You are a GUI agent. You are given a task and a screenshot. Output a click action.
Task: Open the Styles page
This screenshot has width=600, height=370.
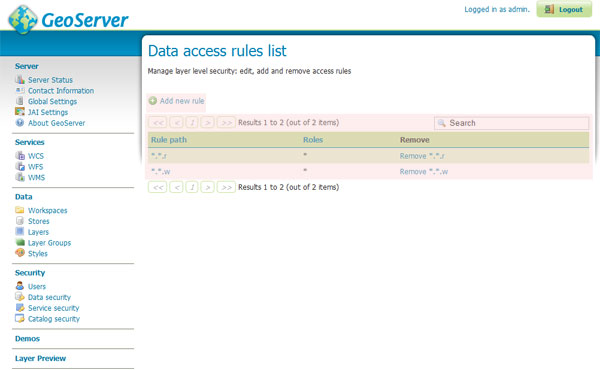click(x=38, y=253)
